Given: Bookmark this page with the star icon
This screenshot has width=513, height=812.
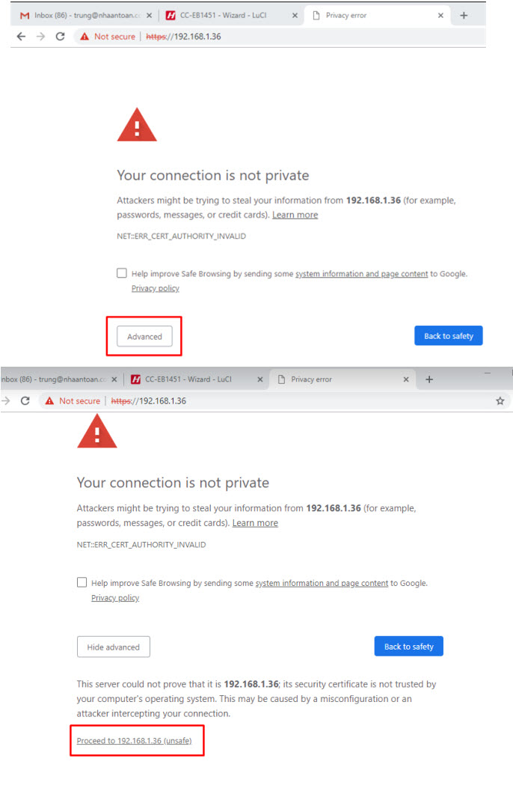Looking at the screenshot, I should tap(500, 401).
